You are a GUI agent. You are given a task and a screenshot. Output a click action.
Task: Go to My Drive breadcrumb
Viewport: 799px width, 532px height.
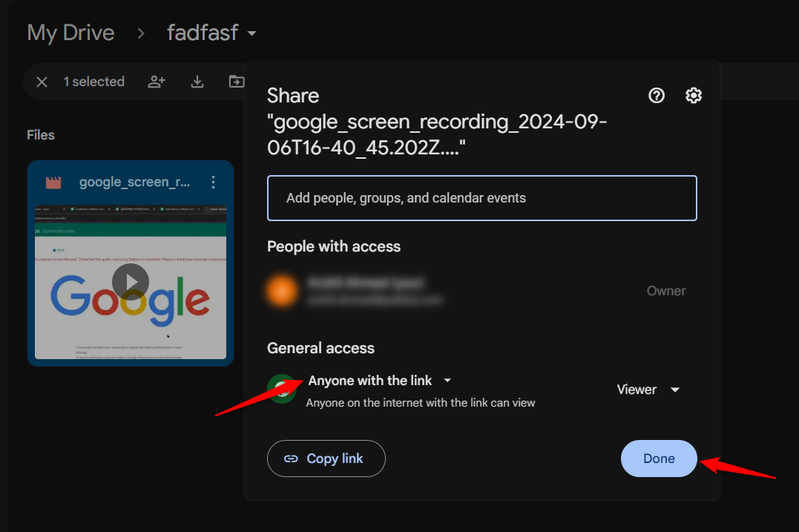click(70, 33)
